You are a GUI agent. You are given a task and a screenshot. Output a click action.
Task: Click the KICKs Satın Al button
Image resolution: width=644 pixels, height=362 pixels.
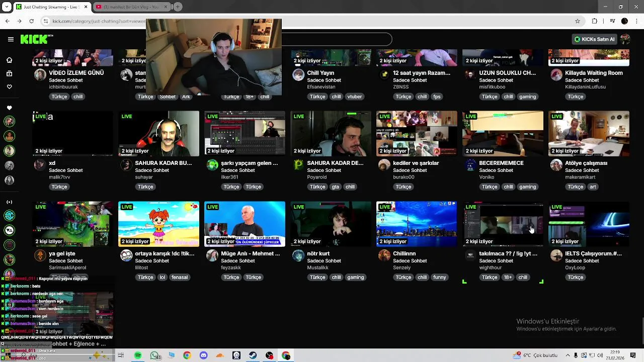[x=595, y=39]
